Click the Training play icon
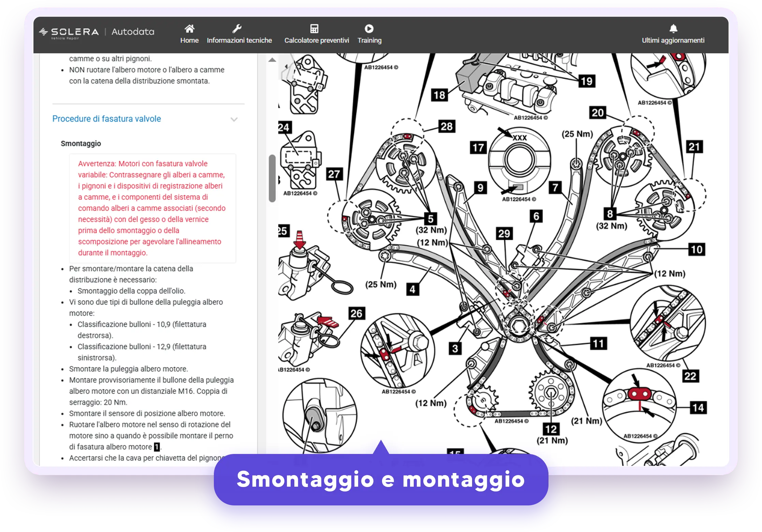The image size is (762, 532). (369, 29)
